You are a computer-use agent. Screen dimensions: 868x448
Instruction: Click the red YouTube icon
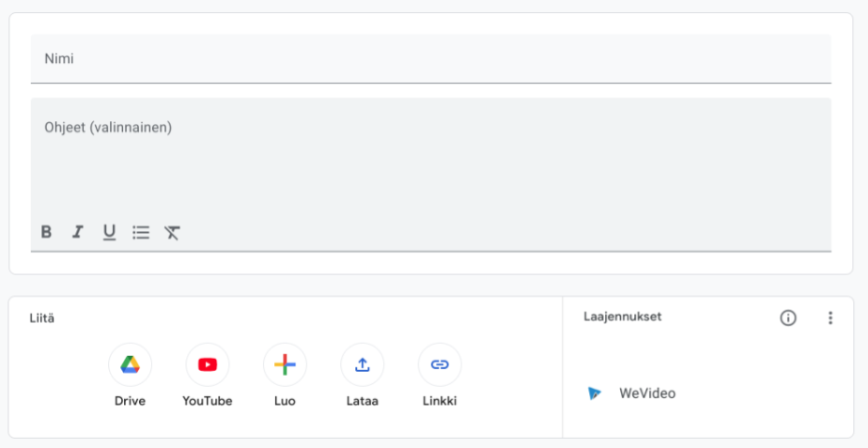coord(208,365)
